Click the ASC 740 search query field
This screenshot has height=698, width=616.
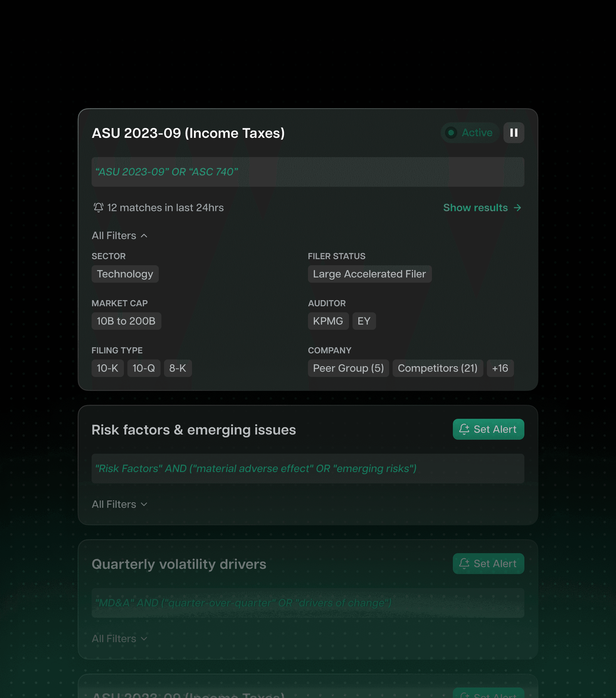coord(308,172)
